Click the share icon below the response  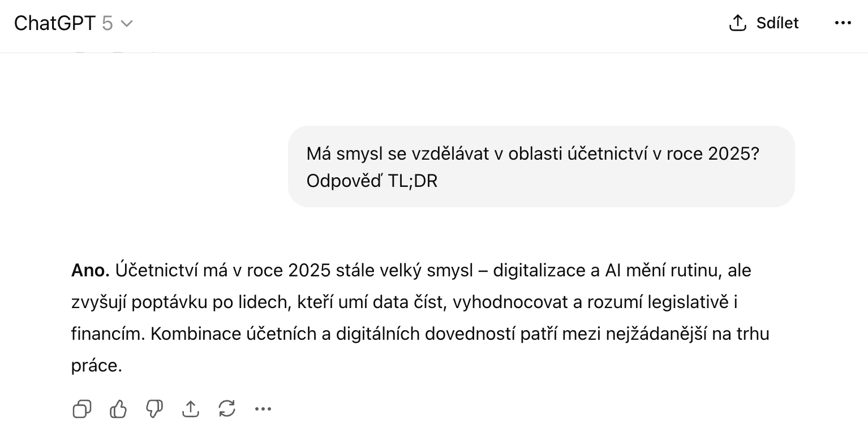(x=191, y=408)
